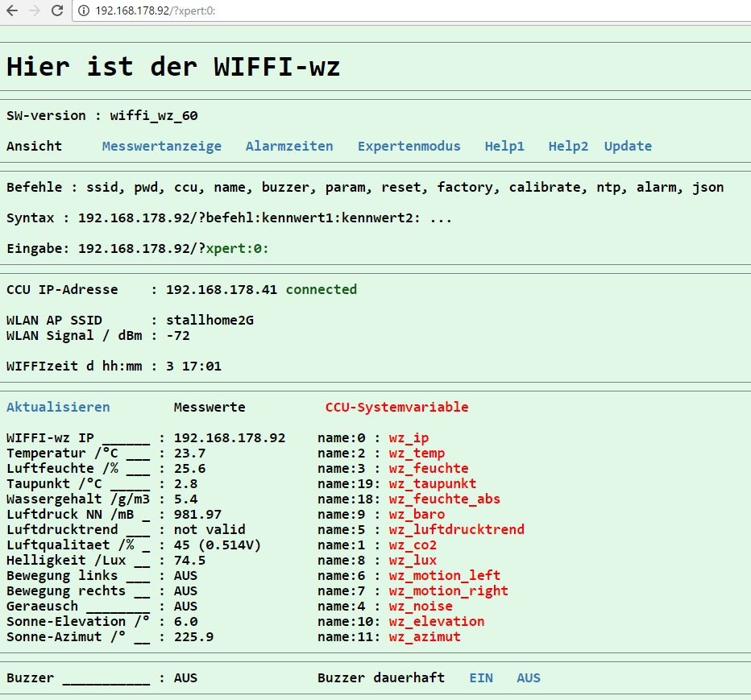Select the SSID value stallhome2G

210,320
